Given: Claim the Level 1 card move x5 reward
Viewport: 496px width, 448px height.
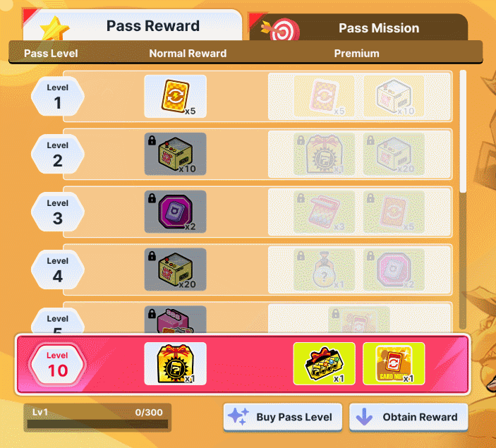Looking at the screenshot, I should [x=175, y=96].
